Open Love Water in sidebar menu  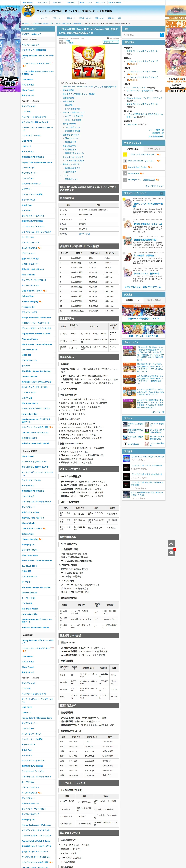[x=27, y=80]
